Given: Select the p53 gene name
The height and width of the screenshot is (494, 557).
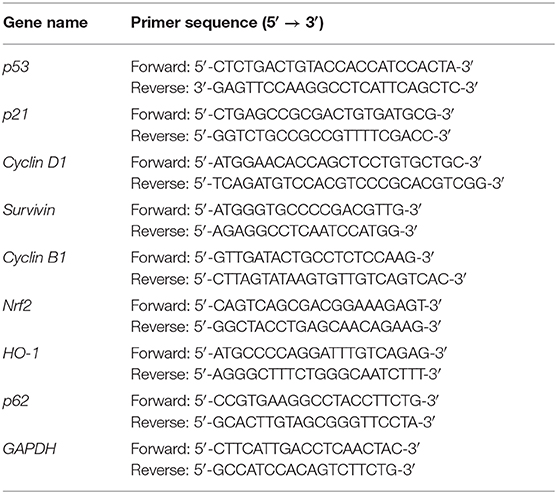Looking at the screenshot, I should point(16,67).
